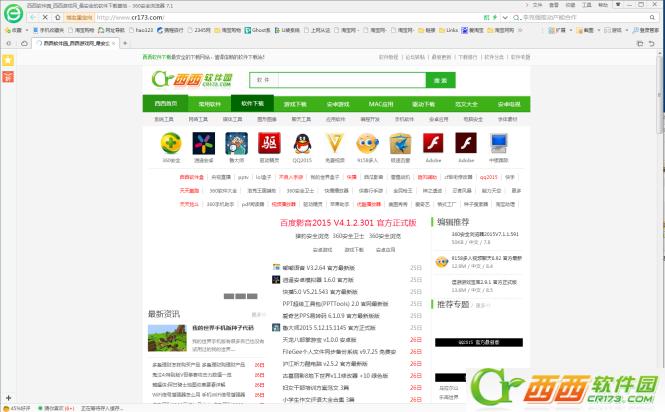Image resolution: width=665 pixels, height=412 pixels.
Task: Open the second title bar menu item
Action: (554, 5)
